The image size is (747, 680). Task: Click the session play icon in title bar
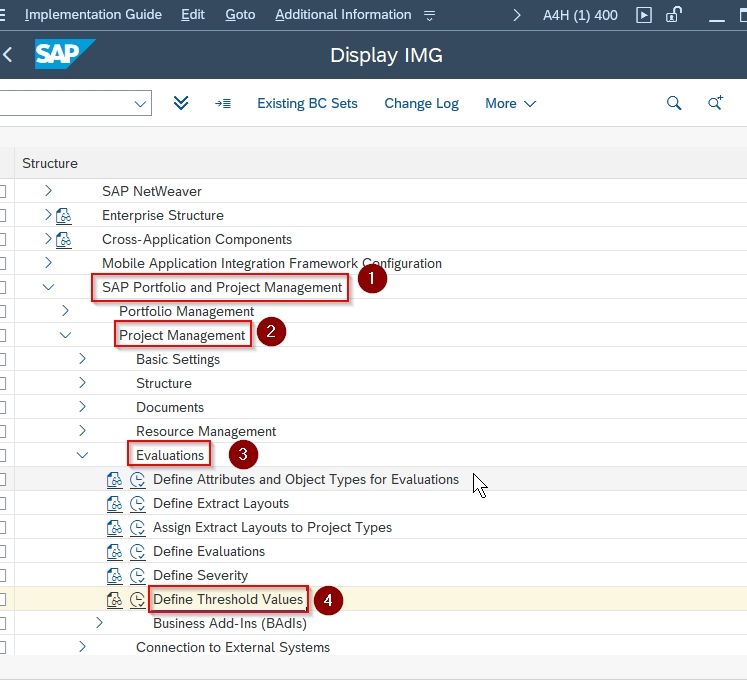pyautogui.click(x=644, y=15)
